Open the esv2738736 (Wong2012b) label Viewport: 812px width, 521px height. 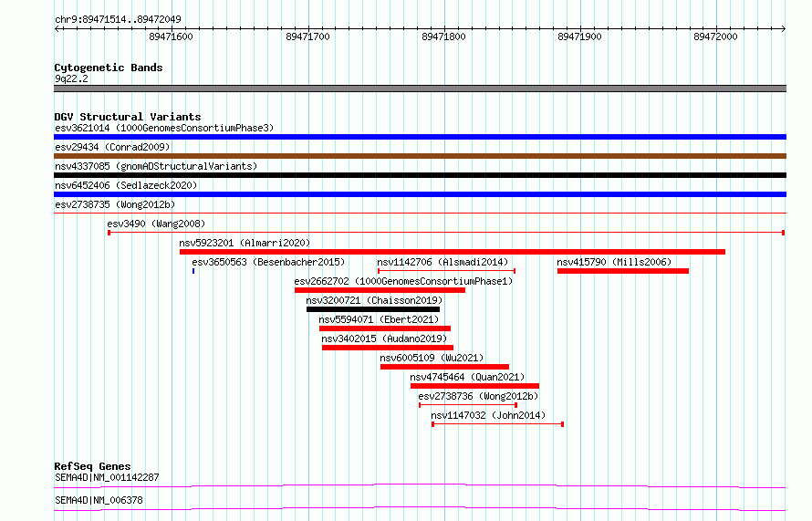(x=478, y=396)
